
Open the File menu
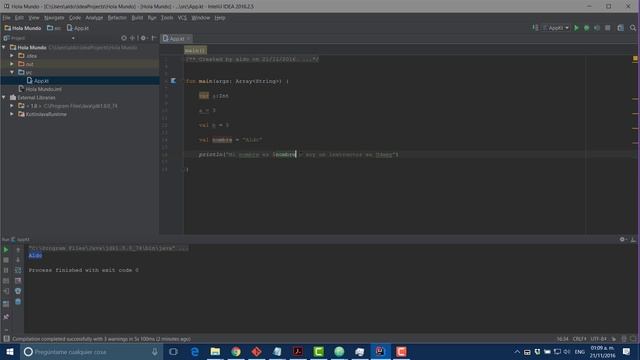pos(6,18)
